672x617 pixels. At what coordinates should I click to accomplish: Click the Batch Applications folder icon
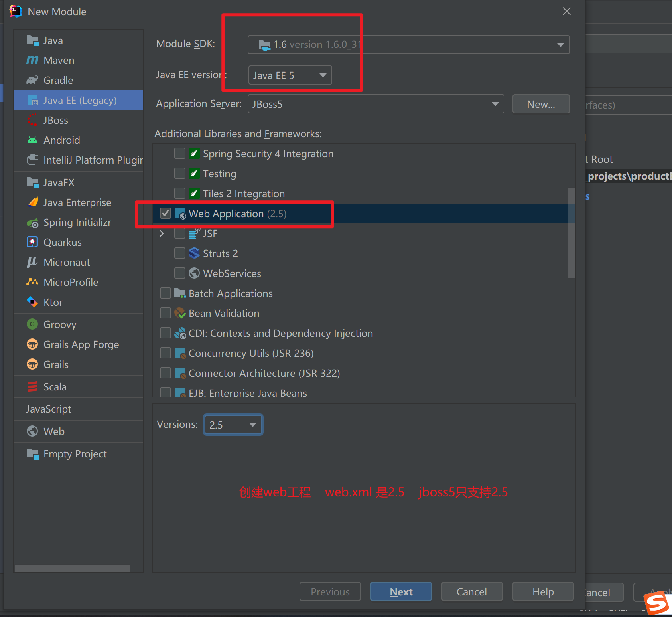click(x=180, y=293)
